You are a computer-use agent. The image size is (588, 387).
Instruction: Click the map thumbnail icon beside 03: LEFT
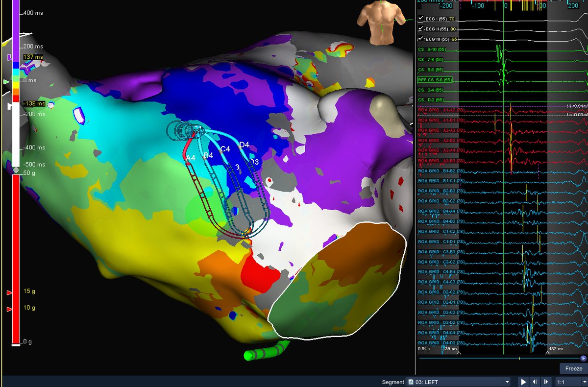coord(411,381)
